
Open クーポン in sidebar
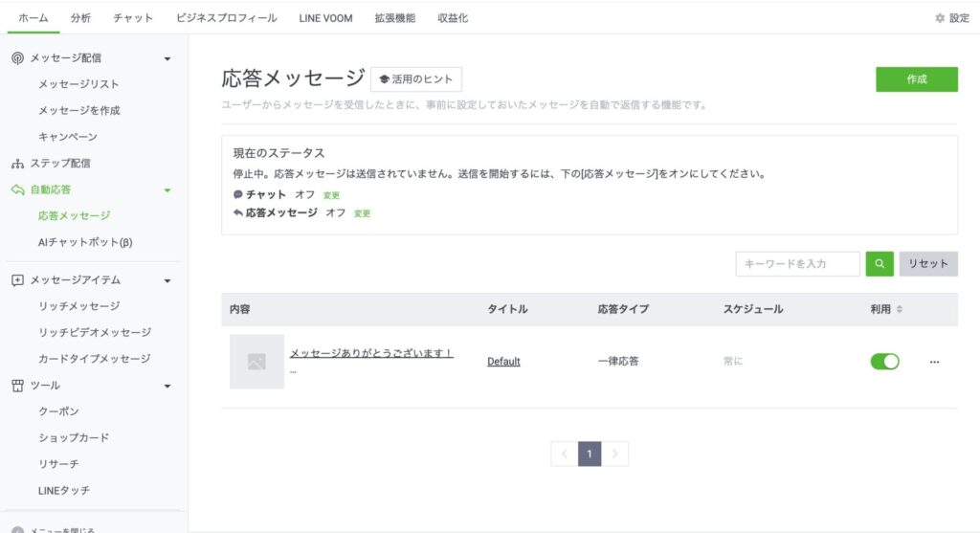point(58,411)
